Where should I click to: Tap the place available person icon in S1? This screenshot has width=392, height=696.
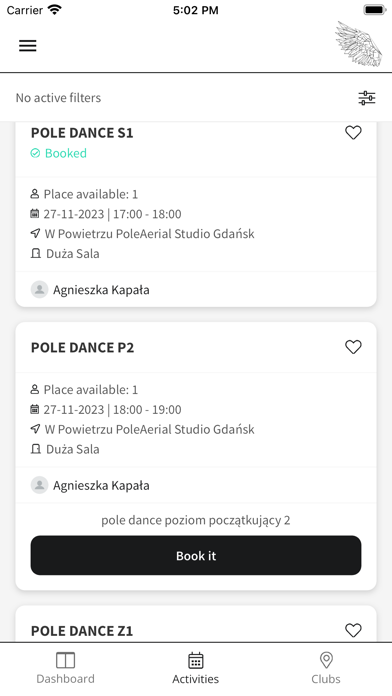click(35, 194)
